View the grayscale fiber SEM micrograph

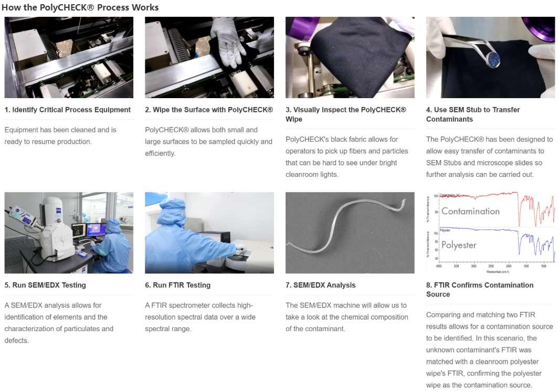(350, 232)
